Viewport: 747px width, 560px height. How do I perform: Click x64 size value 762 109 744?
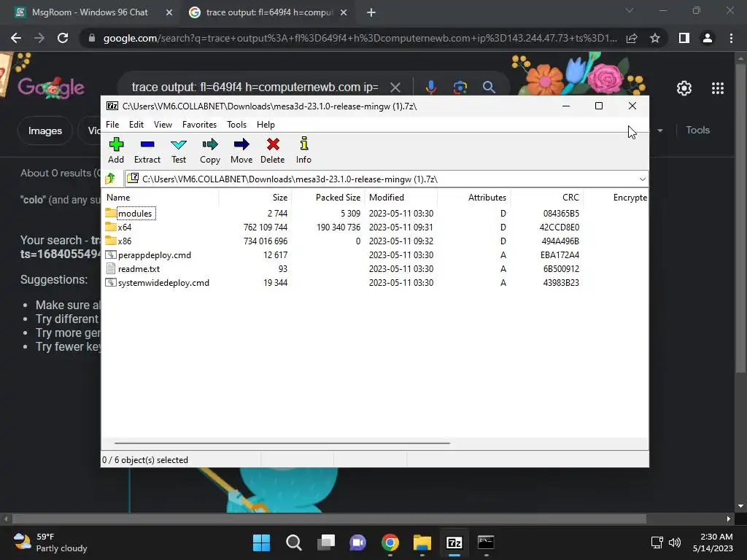[266, 227]
